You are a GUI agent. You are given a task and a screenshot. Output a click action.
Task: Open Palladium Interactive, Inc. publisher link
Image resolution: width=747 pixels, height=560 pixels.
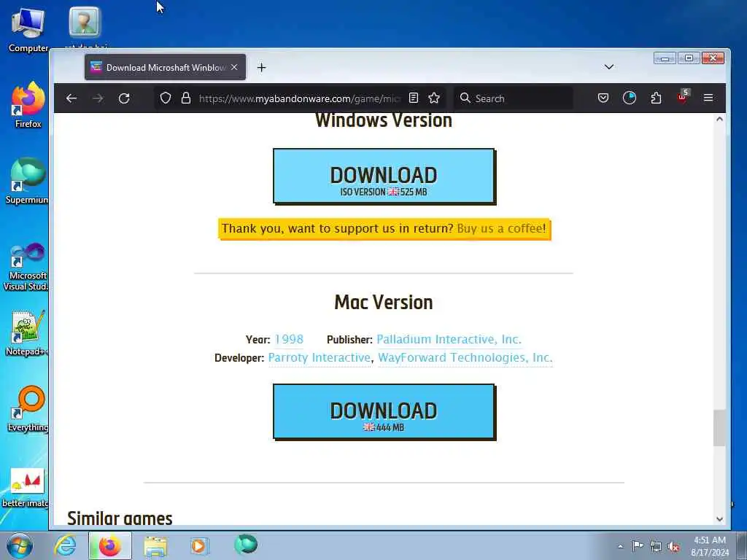(449, 340)
